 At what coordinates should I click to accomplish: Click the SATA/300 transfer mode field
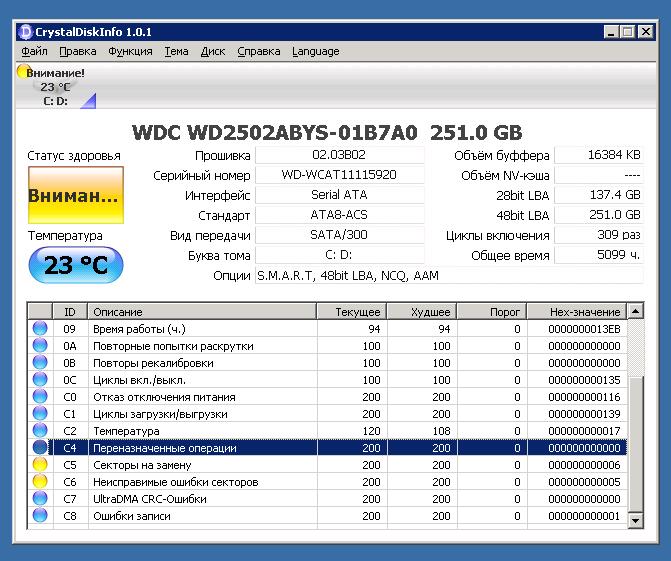coord(339,235)
